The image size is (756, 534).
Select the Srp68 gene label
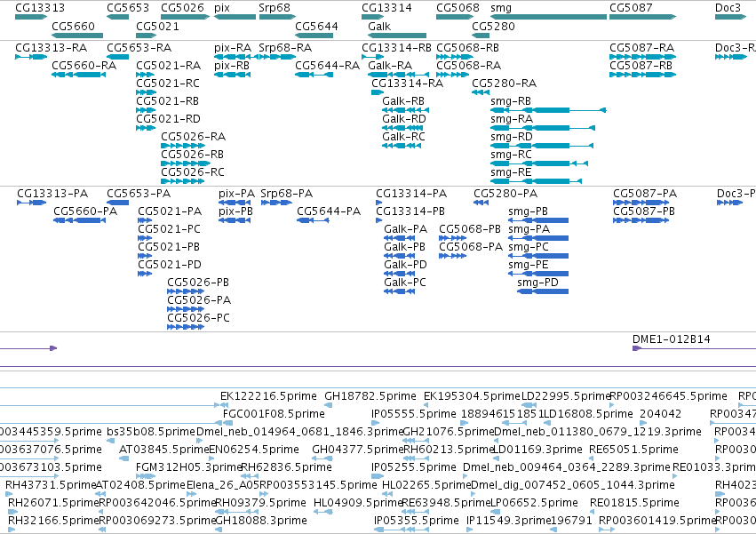275,8
